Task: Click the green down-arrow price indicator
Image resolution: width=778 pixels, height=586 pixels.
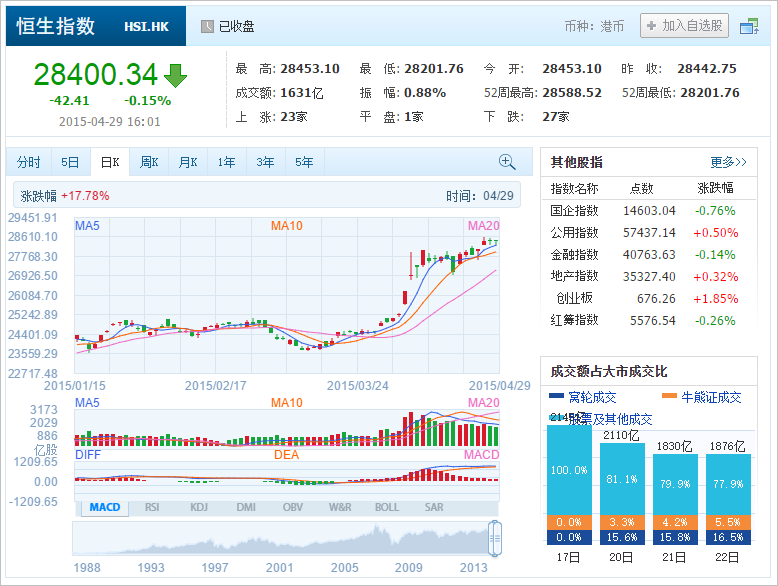Action: (x=175, y=75)
